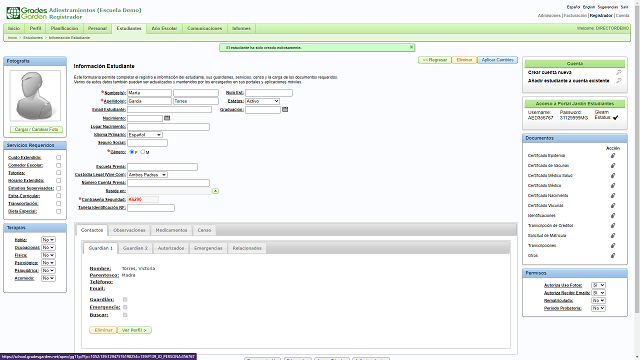Click the Gleam Estatus checkmark icon

[616, 118]
